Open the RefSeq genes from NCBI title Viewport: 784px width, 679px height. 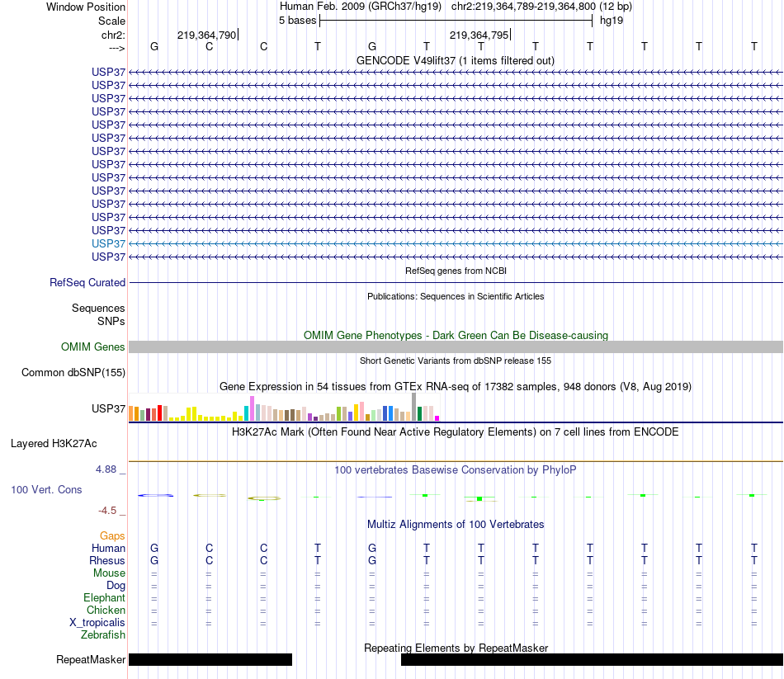[456, 271]
